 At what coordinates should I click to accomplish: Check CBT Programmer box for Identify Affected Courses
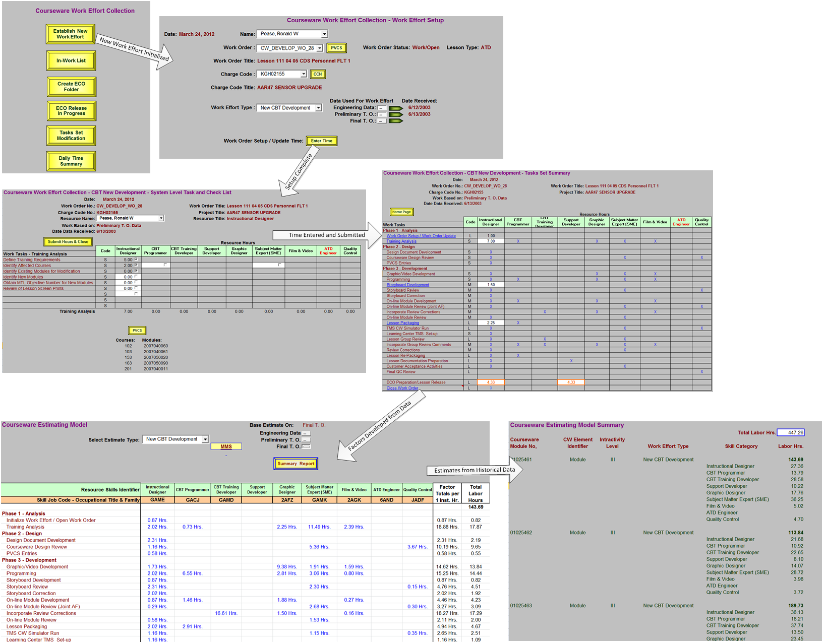click(x=165, y=265)
